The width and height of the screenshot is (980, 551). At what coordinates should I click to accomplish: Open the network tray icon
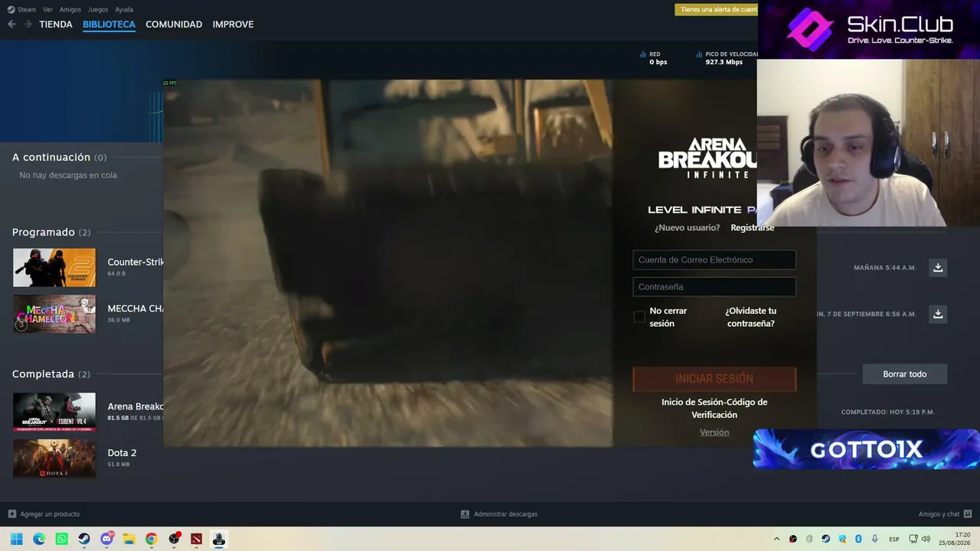pyautogui.click(x=913, y=539)
